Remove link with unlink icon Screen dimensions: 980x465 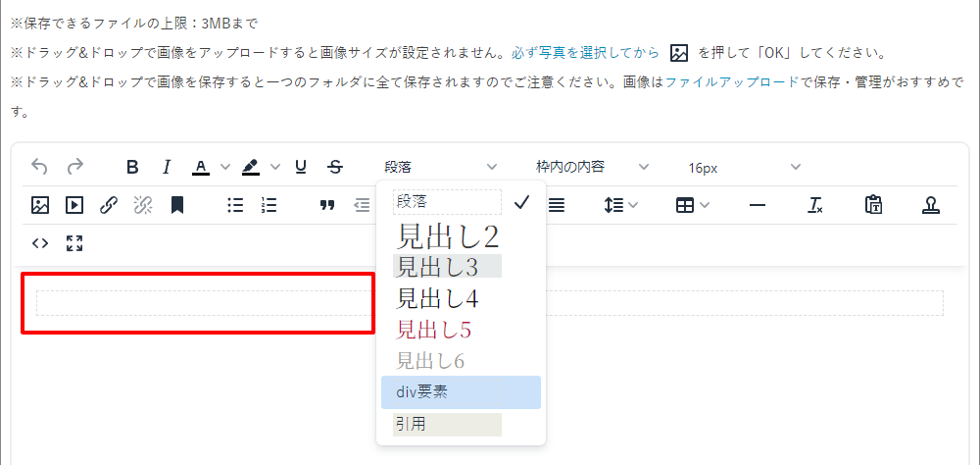pos(143,205)
